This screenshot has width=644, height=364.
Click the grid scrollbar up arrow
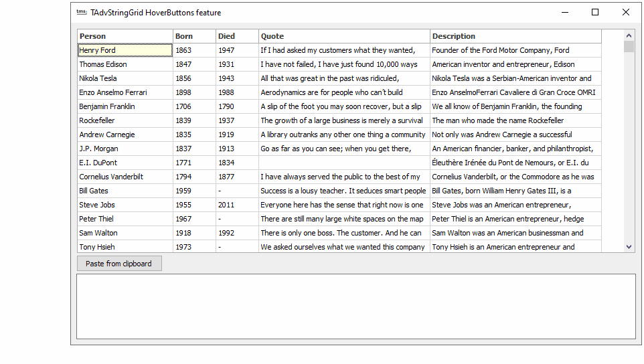pyautogui.click(x=629, y=35)
